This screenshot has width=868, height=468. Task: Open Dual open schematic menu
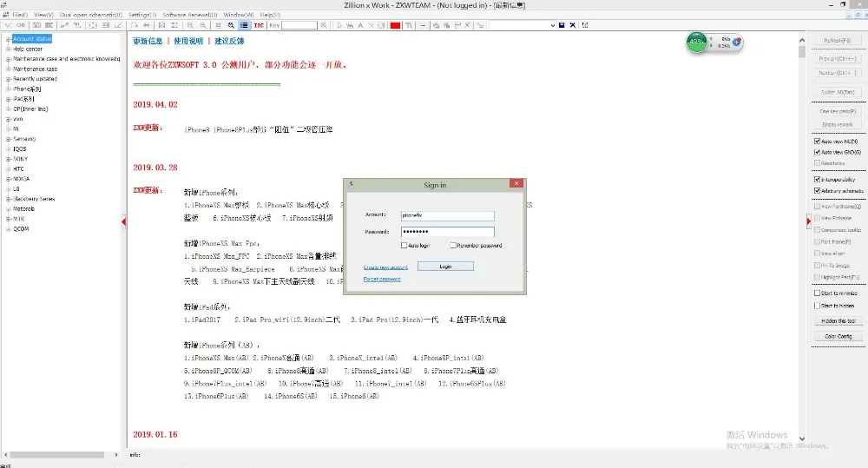[91, 15]
